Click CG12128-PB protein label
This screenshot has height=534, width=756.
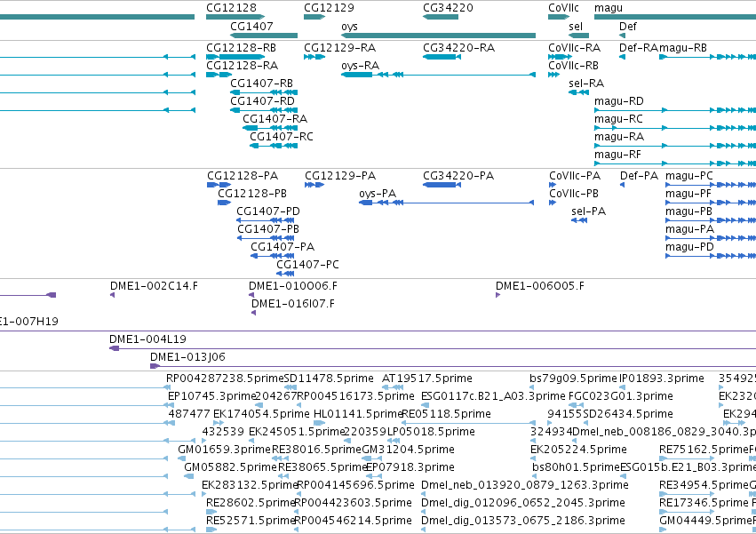click(x=252, y=194)
